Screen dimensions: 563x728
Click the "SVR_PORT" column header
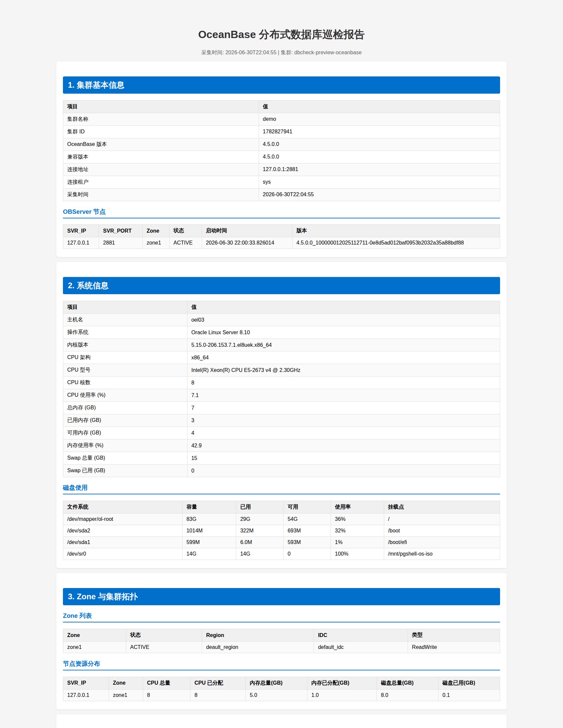click(x=117, y=231)
